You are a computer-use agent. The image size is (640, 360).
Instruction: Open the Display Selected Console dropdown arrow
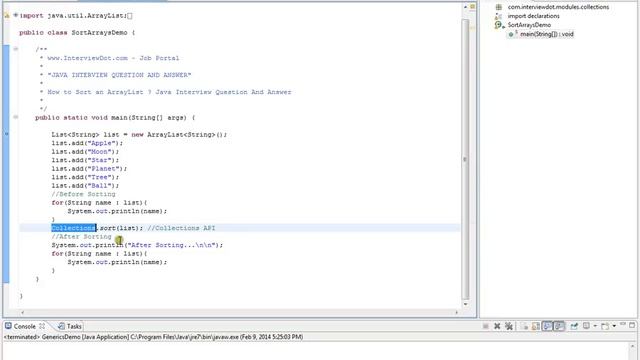tap(595, 326)
